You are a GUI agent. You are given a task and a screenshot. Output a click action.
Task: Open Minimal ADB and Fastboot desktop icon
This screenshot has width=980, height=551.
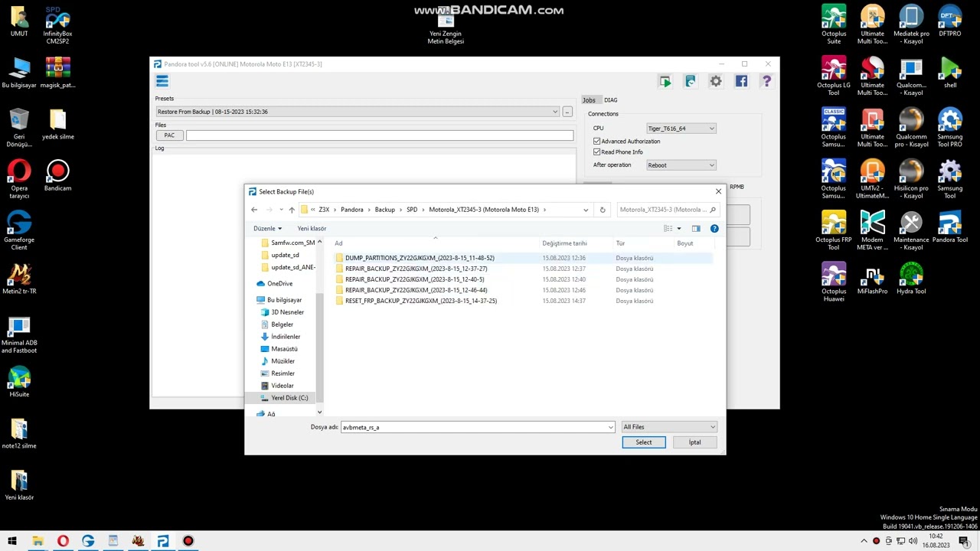(19, 334)
